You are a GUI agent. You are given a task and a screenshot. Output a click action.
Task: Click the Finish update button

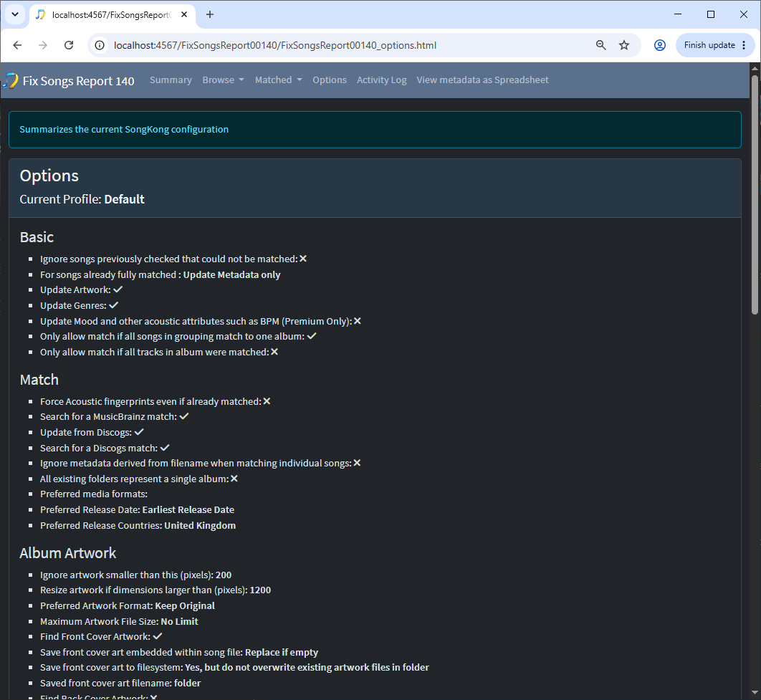click(709, 45)
